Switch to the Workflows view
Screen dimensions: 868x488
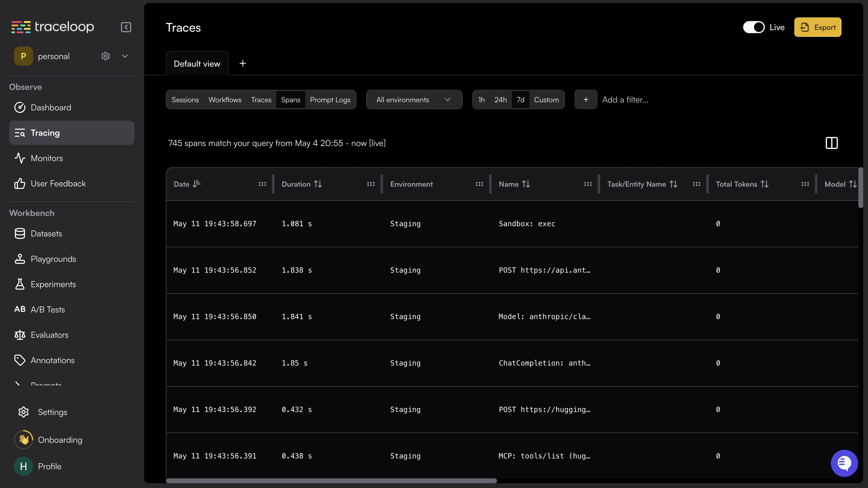pos(225,100)
